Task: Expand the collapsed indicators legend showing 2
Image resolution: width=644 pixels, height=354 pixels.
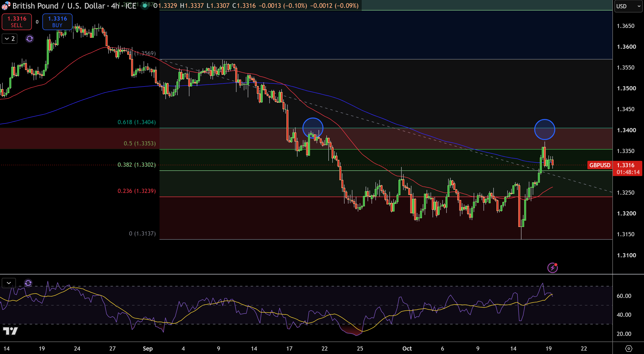Action: click(x=10, y=39)
